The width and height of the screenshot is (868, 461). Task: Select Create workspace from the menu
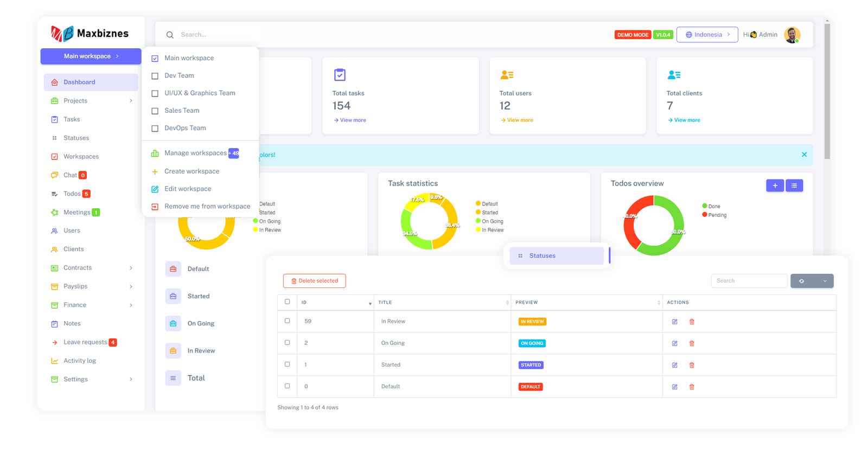(192, 171)
